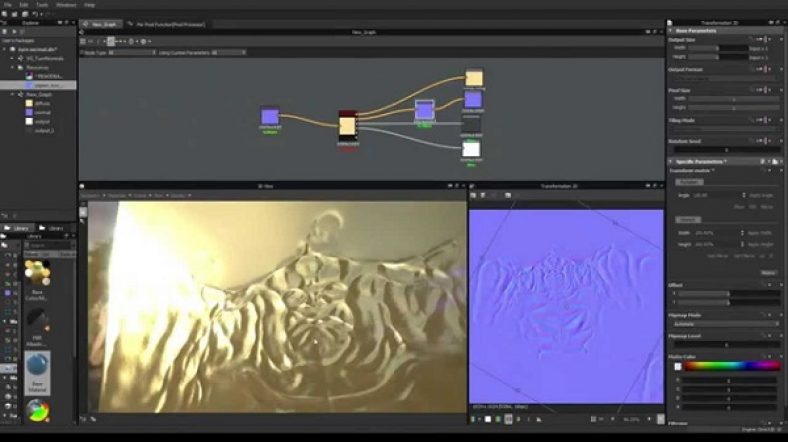Click the Rotation group button

point(688,182)
